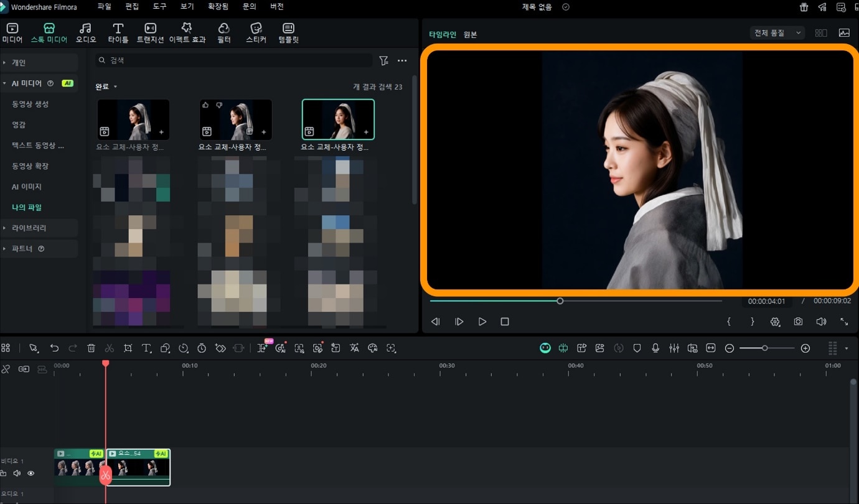The height and width of the screenshot is (504, 859).
Task: Click the crop tool in timeline toolbar
Action: [128, 348]
